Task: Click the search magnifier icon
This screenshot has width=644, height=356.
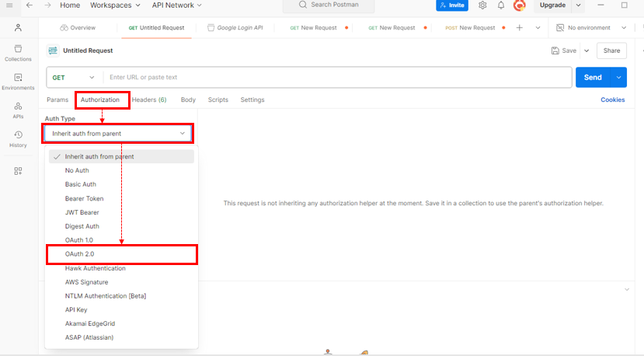Action: 303,5
